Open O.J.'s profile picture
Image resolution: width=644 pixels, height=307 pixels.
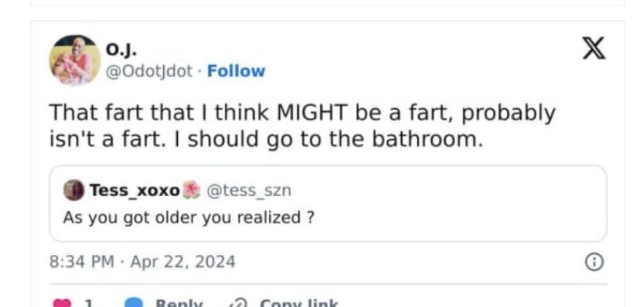(x=75, y=60)
